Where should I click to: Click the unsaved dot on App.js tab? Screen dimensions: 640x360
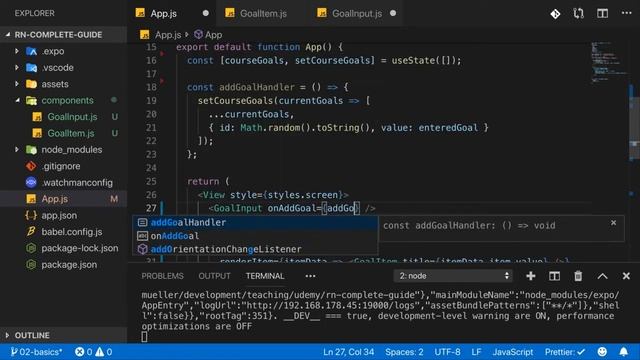(206, 13)
